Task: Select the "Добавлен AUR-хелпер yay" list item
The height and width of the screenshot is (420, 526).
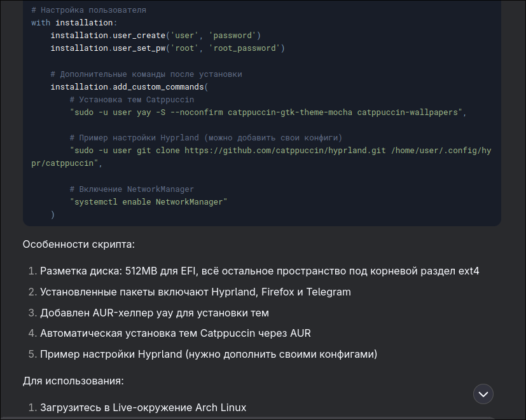Action: click(x=155, y=313)
